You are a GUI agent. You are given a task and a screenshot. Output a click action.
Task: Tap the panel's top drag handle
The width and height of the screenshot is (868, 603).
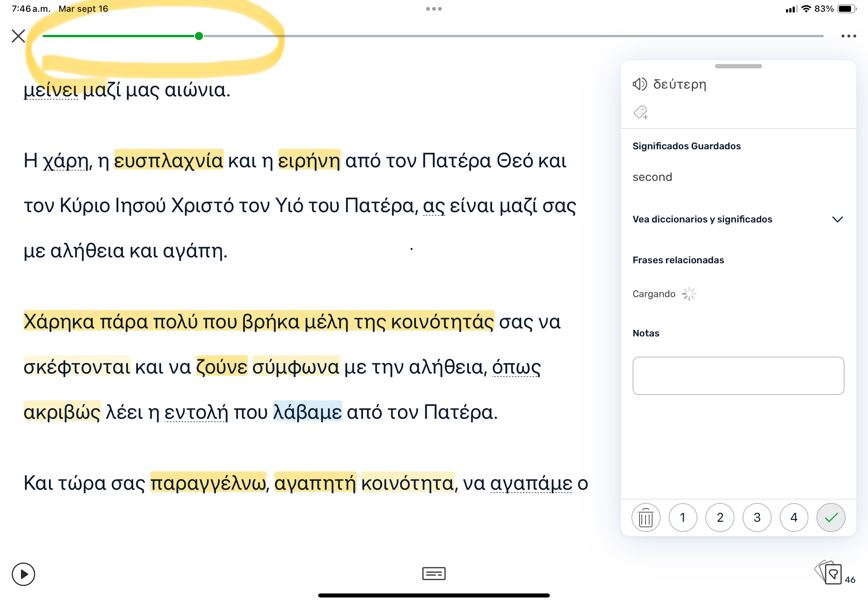(x=738, y=66)
